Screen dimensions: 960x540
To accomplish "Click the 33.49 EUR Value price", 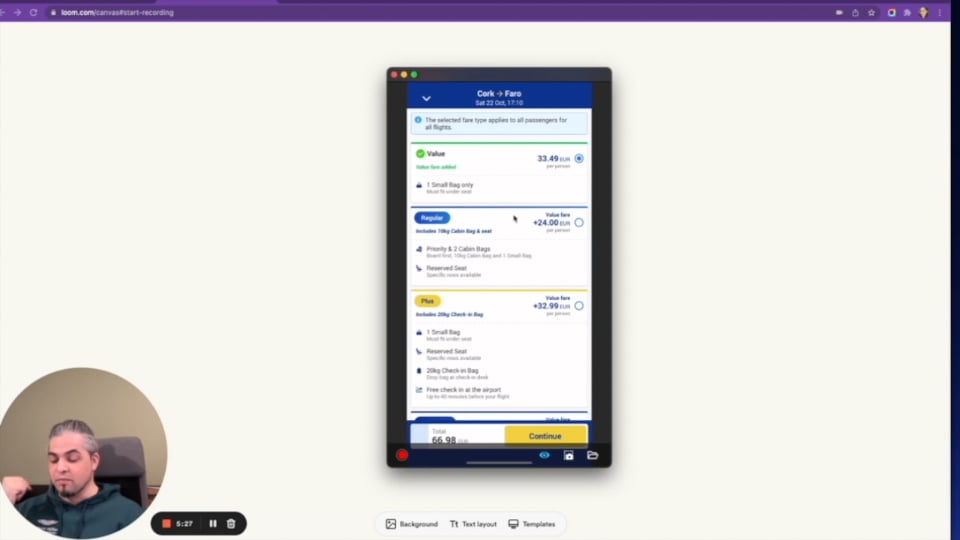I will click(553, 159).
